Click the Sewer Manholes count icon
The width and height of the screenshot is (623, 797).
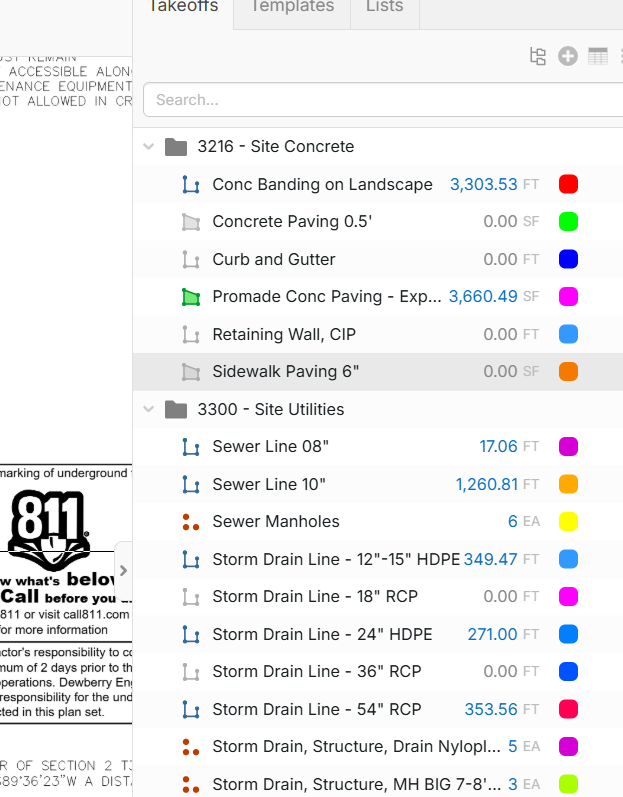pos(190,522)
